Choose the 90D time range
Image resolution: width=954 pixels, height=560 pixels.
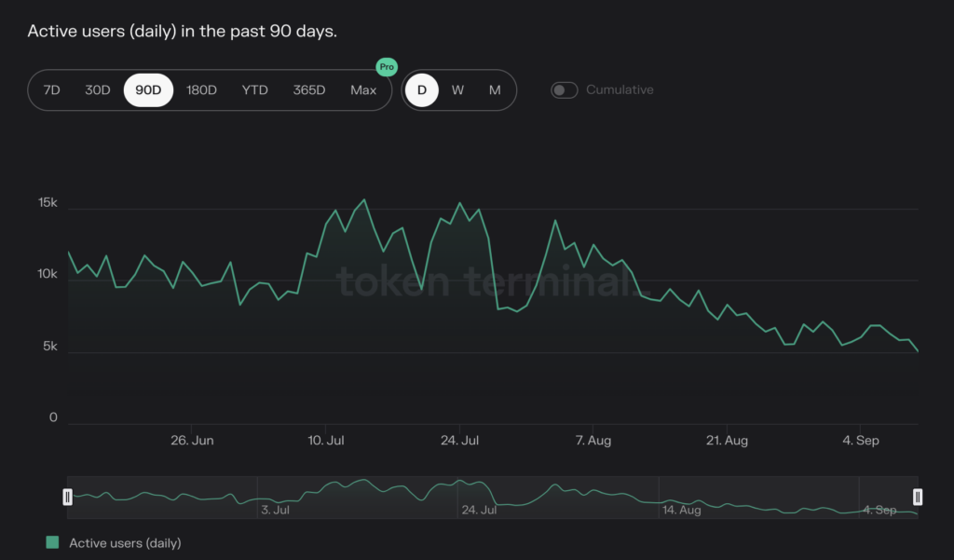pyautogui.click(x=148, y=90)
